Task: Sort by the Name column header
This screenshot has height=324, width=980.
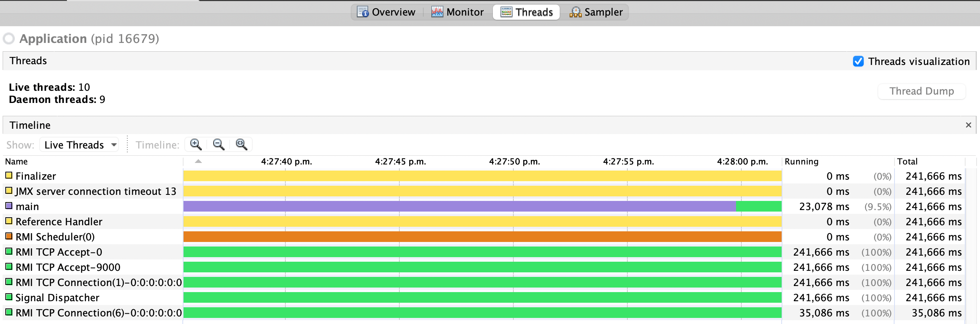Action: 93,161
